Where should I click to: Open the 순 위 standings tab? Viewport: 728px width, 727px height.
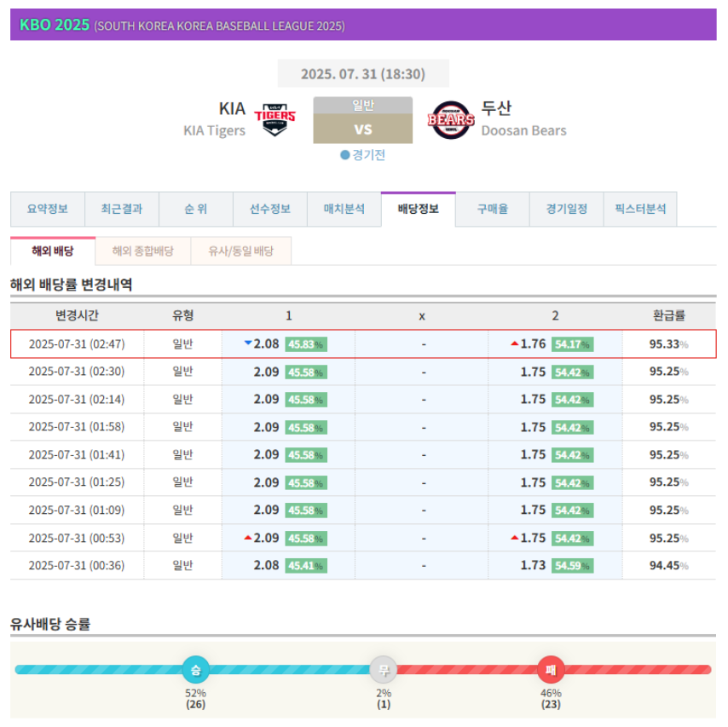pyautogui.click(x=196, y=209)
